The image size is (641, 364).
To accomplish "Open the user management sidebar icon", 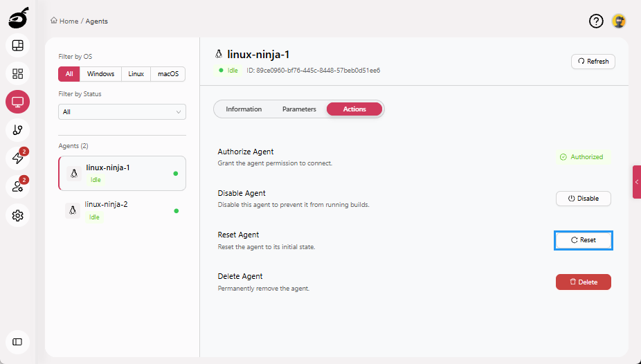I will click(17, 187).
